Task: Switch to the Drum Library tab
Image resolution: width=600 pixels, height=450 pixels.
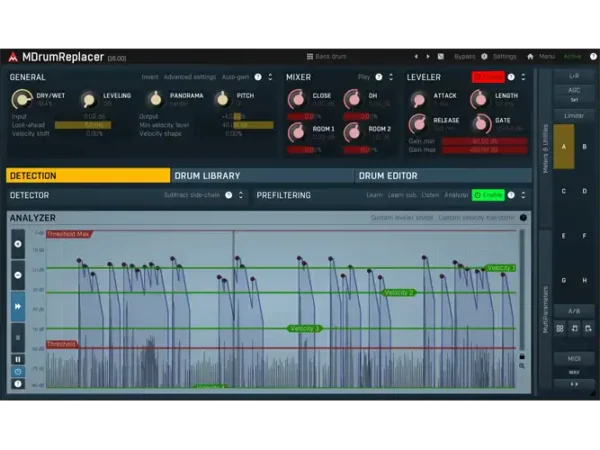Action: (x=262, y=176)
